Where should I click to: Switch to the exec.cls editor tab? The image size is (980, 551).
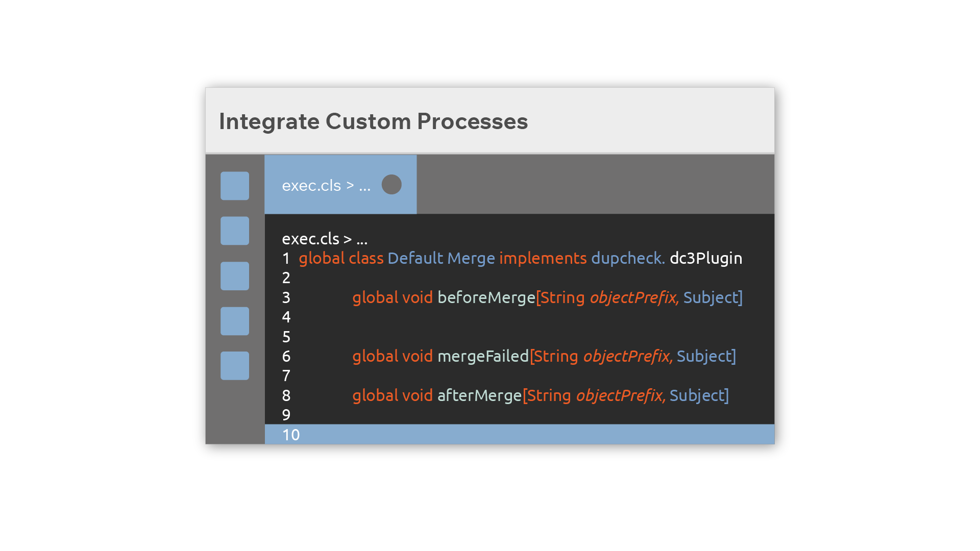click(340, 184)
